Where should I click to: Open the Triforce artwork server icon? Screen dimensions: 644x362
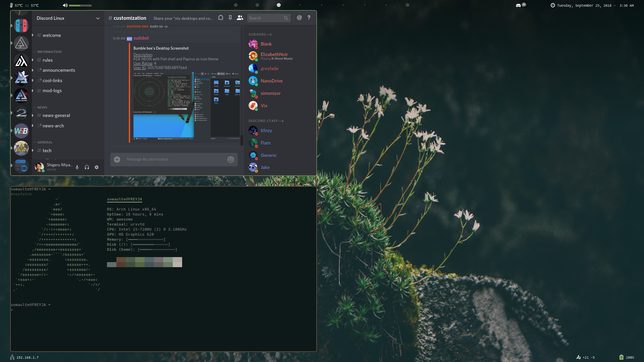tap(21, 148)
